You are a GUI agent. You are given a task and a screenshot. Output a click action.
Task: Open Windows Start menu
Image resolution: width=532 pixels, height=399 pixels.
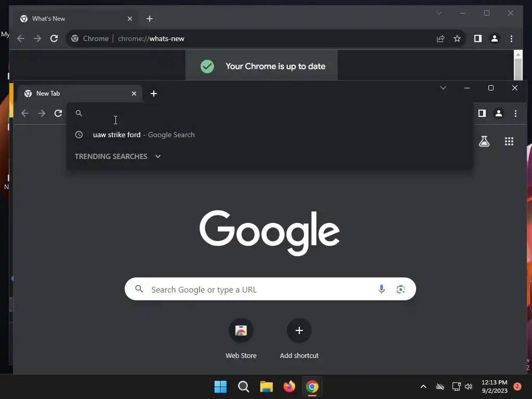[x=220, y=387]
